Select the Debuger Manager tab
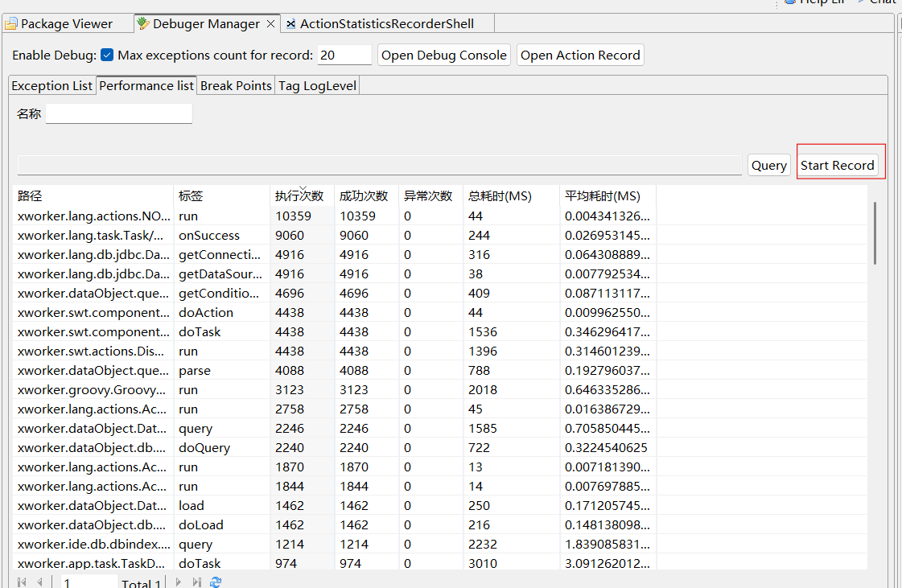This screenshot has height=588, width=902. click(x=206, y=24)
